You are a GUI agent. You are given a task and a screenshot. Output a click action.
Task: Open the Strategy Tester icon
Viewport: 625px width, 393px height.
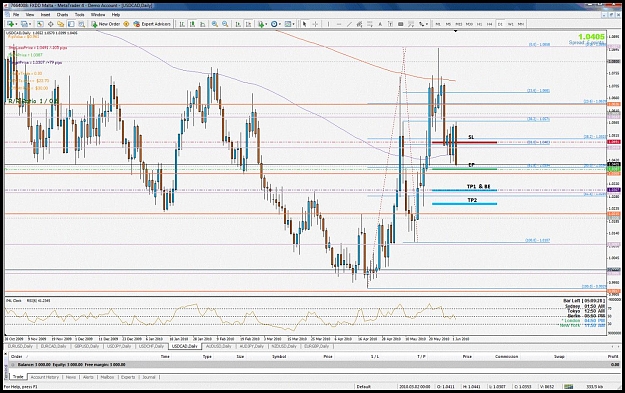81,24
